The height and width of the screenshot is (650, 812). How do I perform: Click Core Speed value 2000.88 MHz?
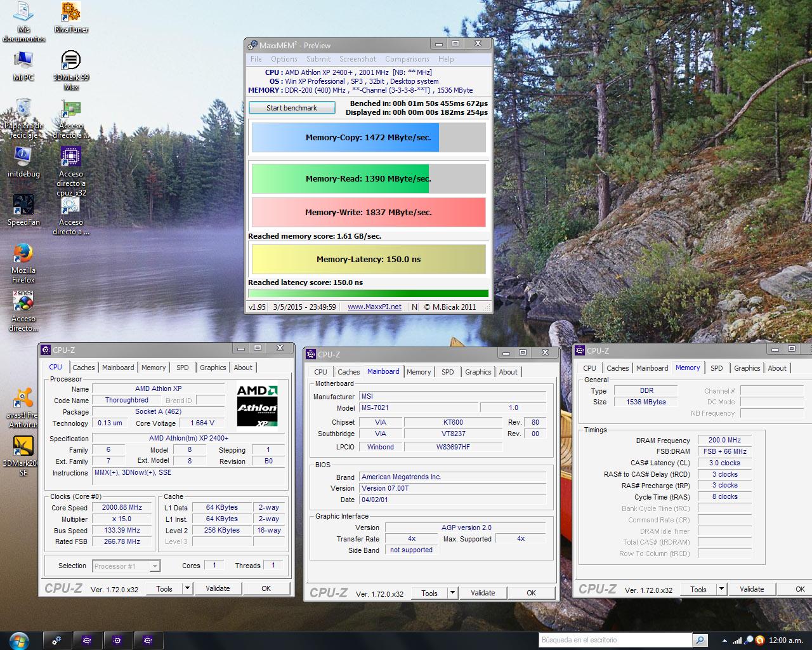click(x=122, y=507)
